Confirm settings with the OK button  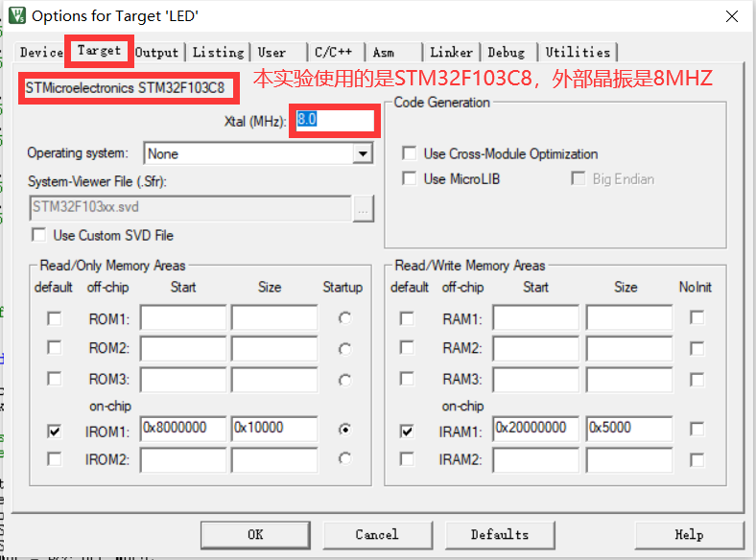pyautogui.click(x=255, y=534)
